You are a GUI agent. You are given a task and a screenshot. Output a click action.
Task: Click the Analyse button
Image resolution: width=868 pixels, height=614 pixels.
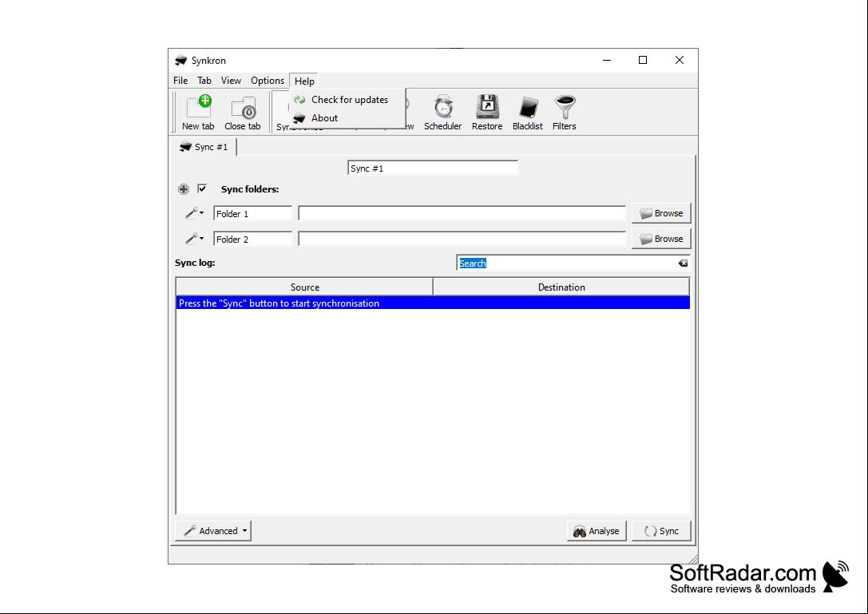pyautogui.click(x=597, y=531)
